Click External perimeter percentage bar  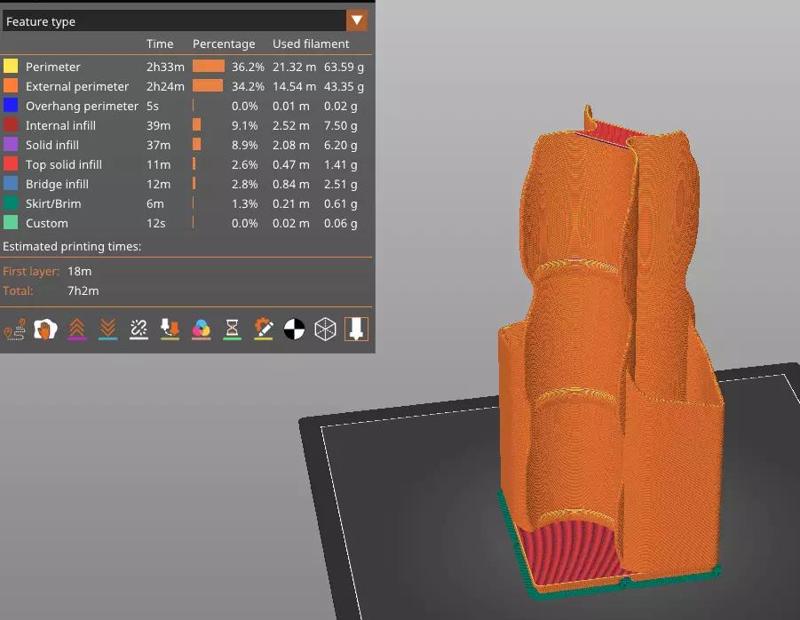point(208,86)
